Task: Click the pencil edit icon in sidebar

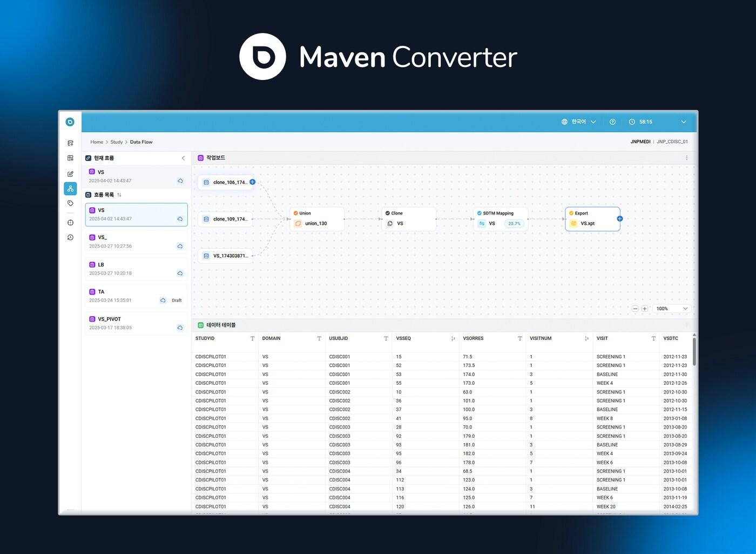Action: [x=70, y=174]
